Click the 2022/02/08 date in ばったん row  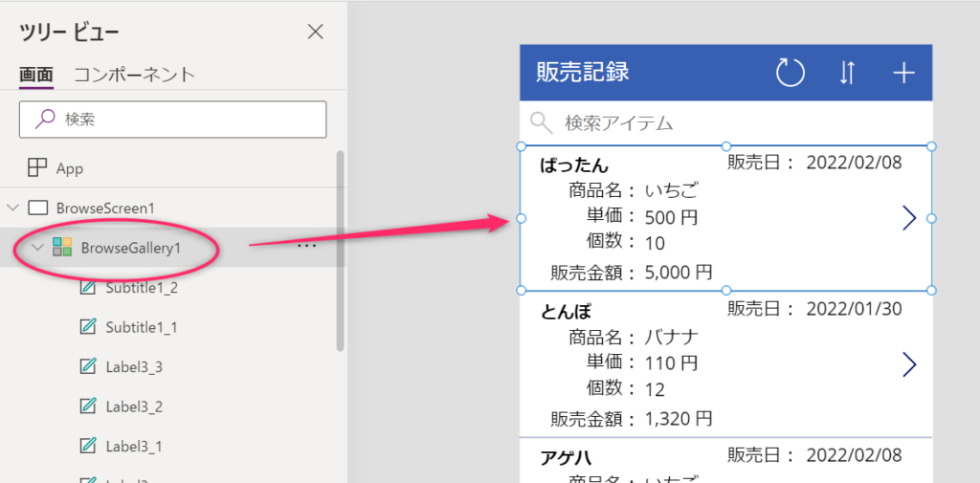click(x=854, y=164)
